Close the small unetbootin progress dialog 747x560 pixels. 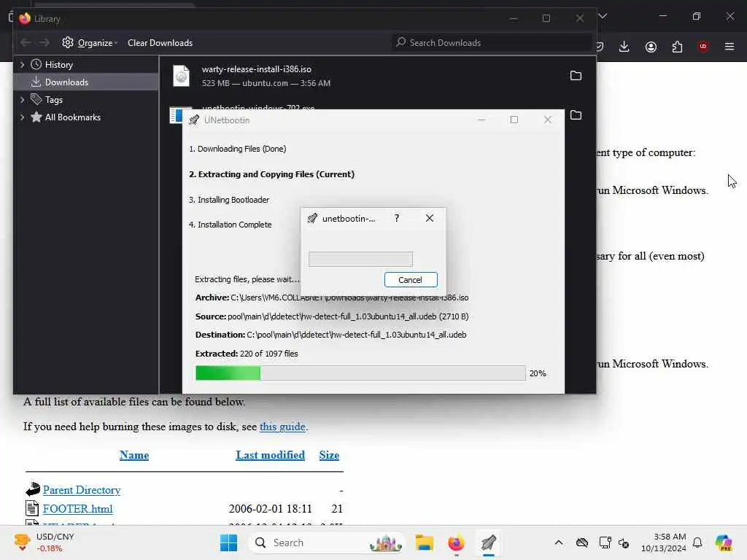(429, 218)
